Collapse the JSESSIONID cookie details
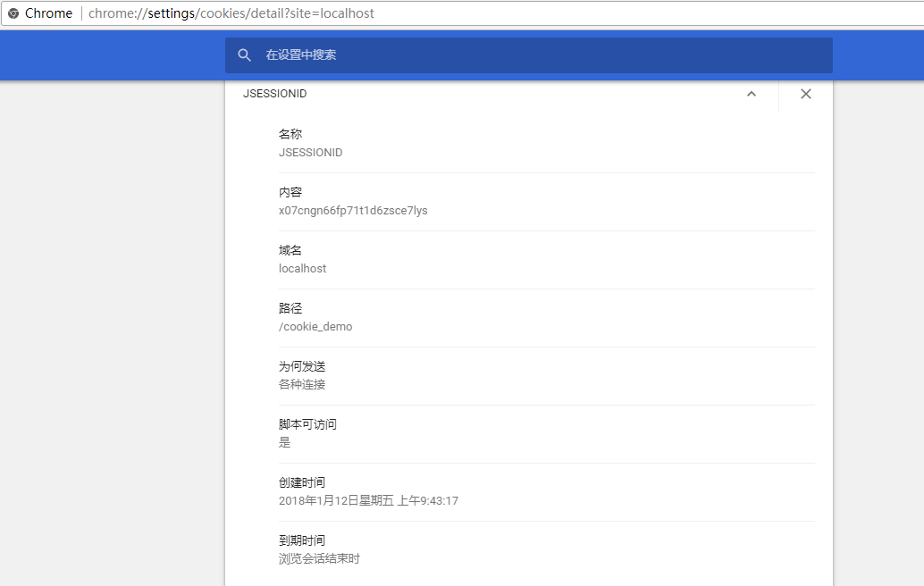 click(752, 94)
